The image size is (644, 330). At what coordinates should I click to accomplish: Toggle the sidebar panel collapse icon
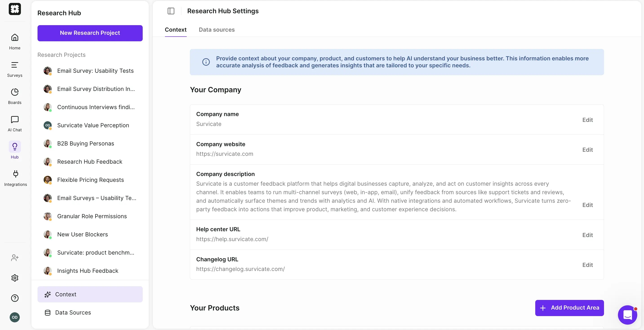coord(171,11)
